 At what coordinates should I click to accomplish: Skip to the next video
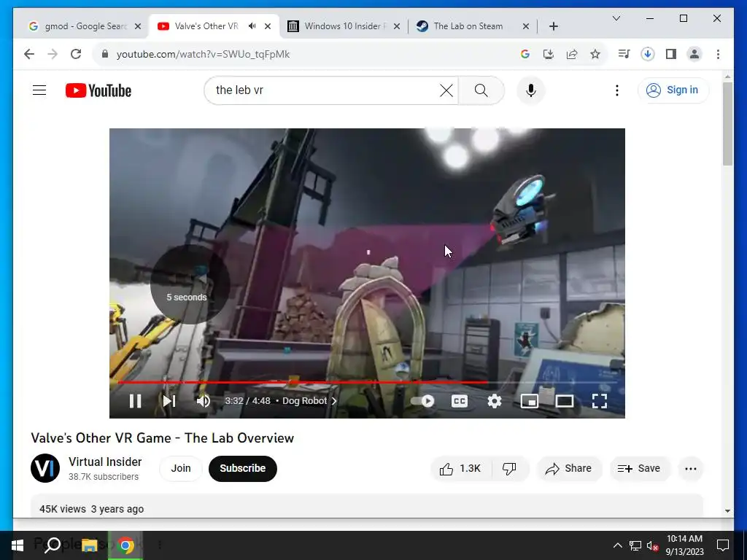point(169,401)
